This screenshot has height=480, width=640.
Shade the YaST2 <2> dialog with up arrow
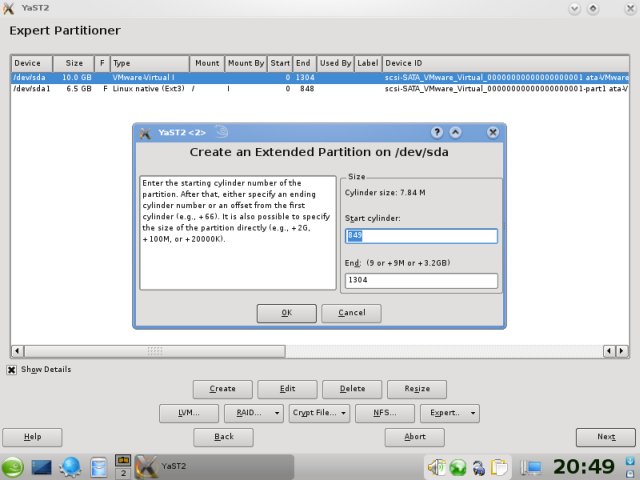pos(456,132)
